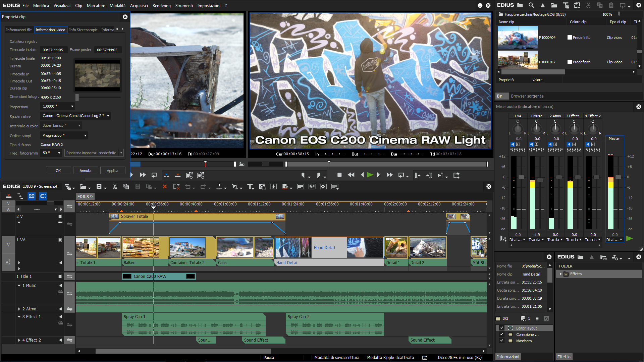Open the audio mixer toggle icon
The width and height of the screenshot is (644, 362).
312,187
